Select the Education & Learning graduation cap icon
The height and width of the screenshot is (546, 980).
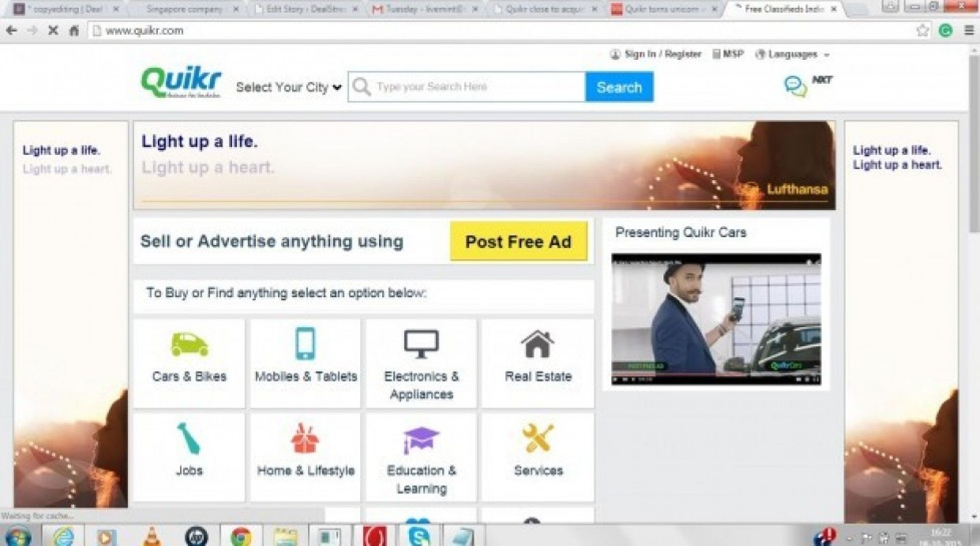tap(422, 437)
